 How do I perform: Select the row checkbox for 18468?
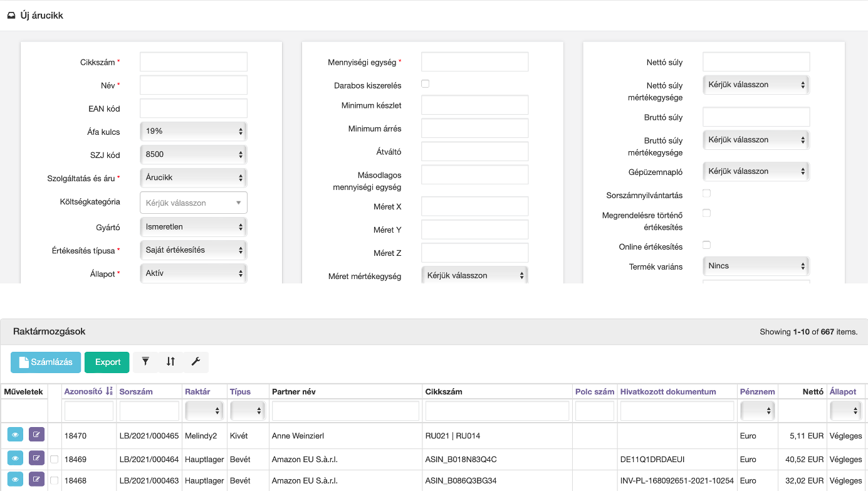pyautogui.click(x=55, y=480)
